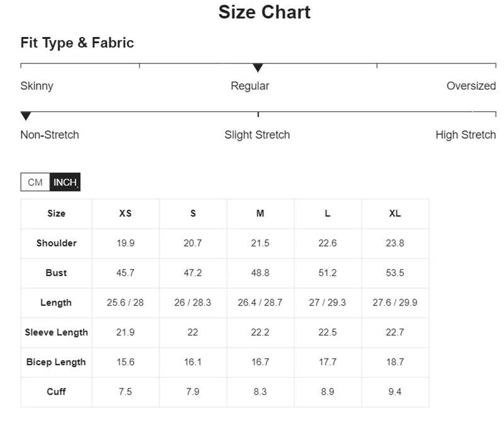Viewport: 504px width, 426px height.
Task: Click the Sleeve Length row label
Action: point(56,332)
